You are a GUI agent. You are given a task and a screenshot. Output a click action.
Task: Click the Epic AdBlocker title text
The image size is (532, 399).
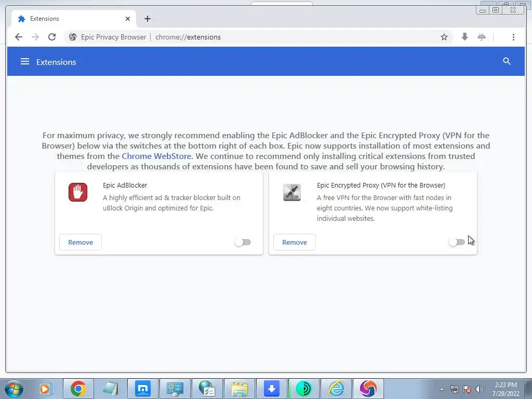[125, 185]
